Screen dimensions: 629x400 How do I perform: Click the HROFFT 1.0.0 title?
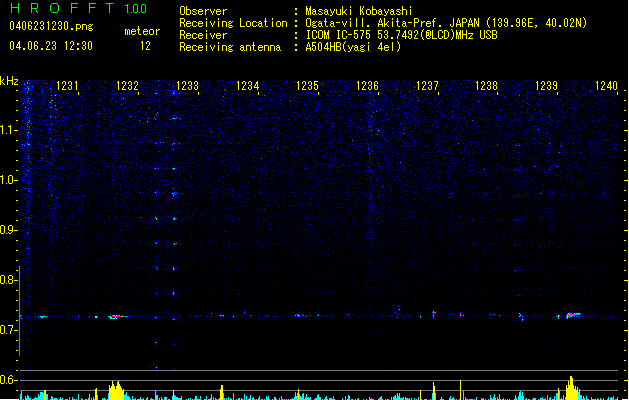coord(78,8)
